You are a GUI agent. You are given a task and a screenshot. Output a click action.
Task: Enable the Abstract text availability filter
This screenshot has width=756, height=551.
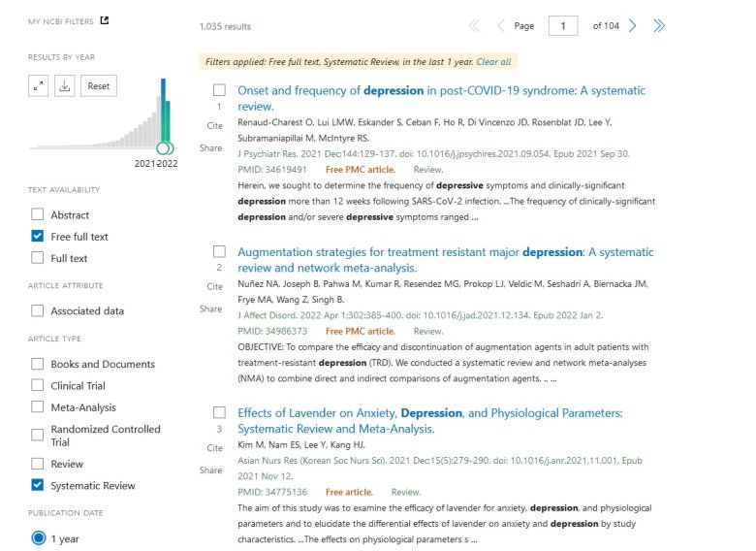(x=38, y=215)
